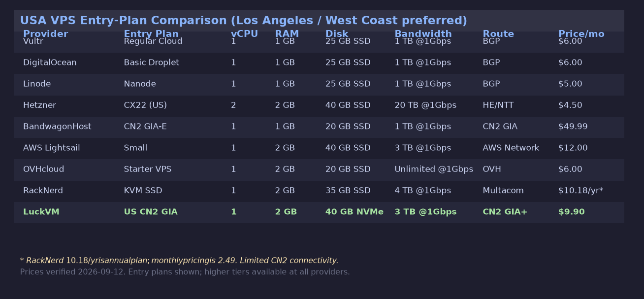Click the Provider column header
The width and height of the screenshot is (644, 299).
coord(45,34)
